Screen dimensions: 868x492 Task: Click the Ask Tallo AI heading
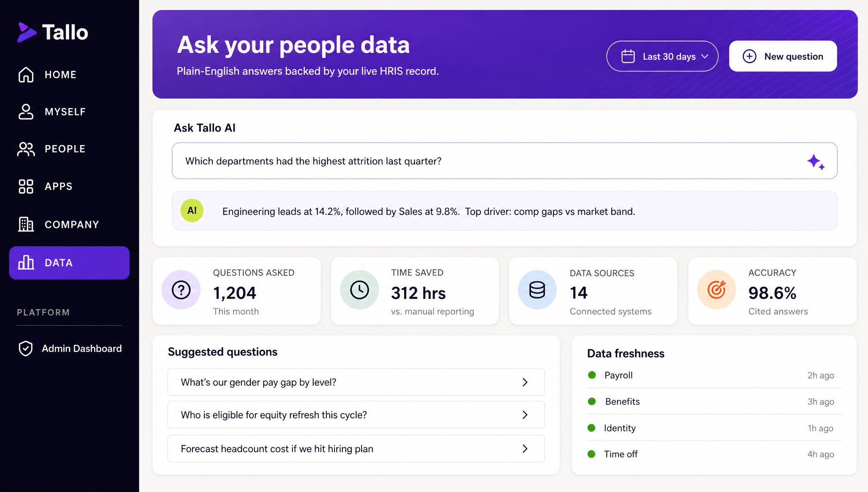click(x=205, y=128)
